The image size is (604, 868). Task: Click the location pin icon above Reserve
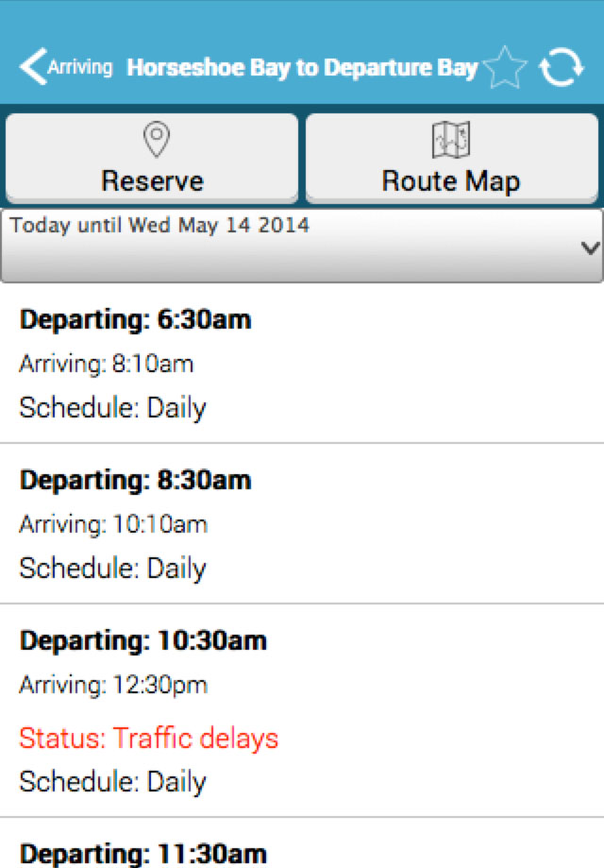coord(155,141)
